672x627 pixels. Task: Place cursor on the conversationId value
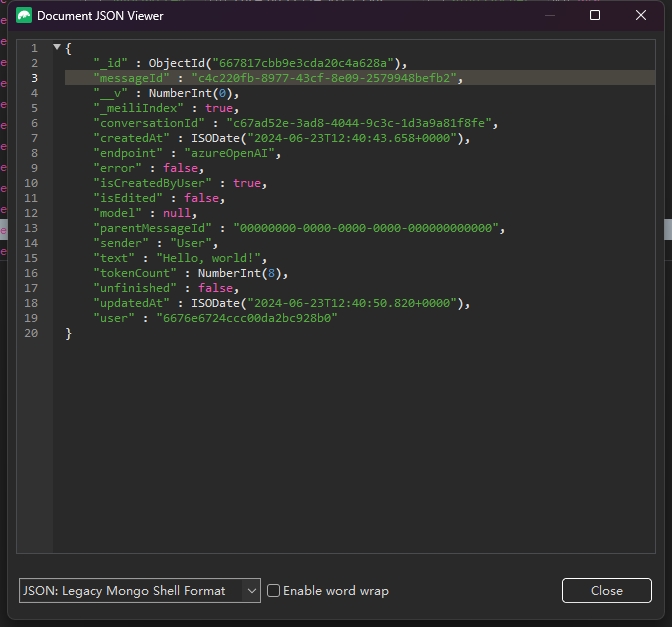click(355, 123)
